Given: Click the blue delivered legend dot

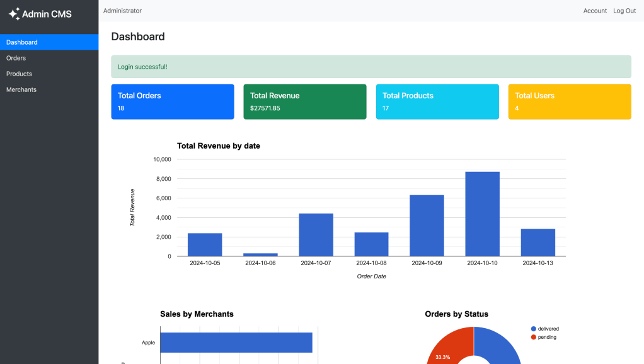Looking at the screenshot, I should (534, 329).
